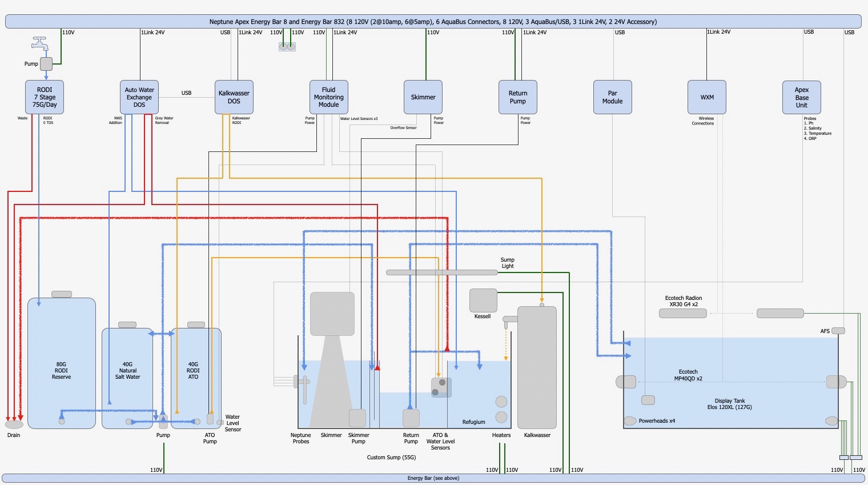Click the cap on the 80G RODI Reserve tank
The width and height of the screenshot is (868, 485).
62,294
